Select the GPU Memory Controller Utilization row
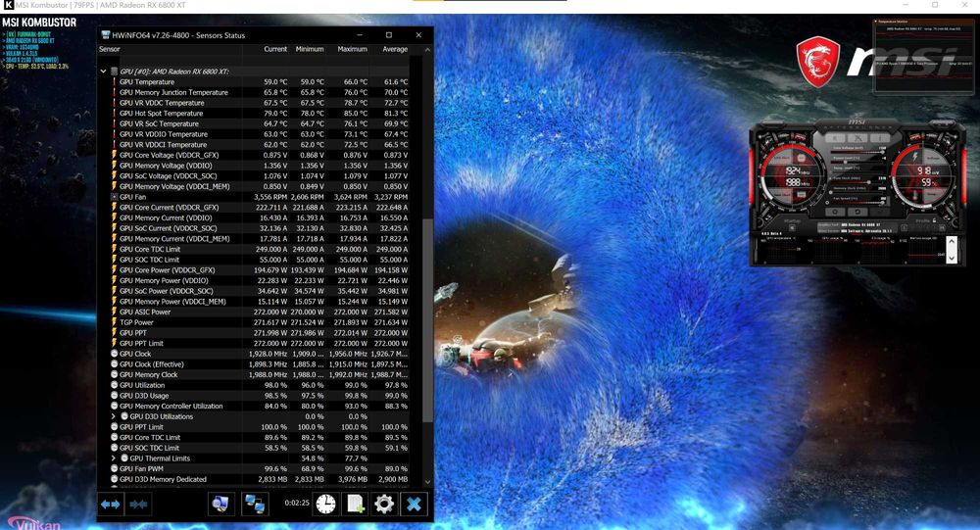 [260, 407]
